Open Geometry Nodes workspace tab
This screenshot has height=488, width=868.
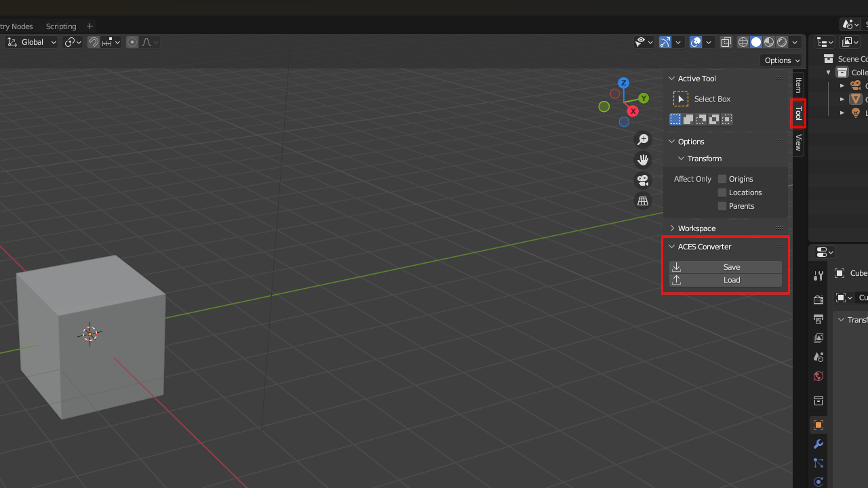(15, 26)
